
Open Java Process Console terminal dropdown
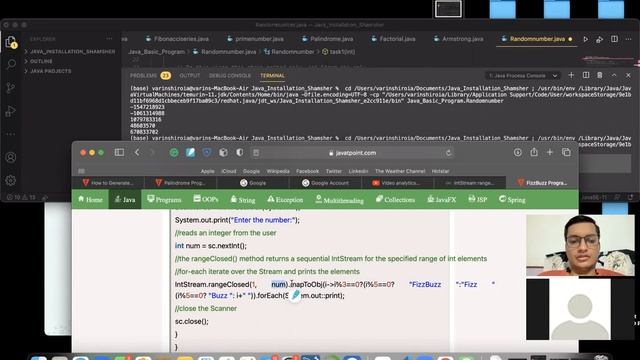pyautogui.click(x=523, y=76)
